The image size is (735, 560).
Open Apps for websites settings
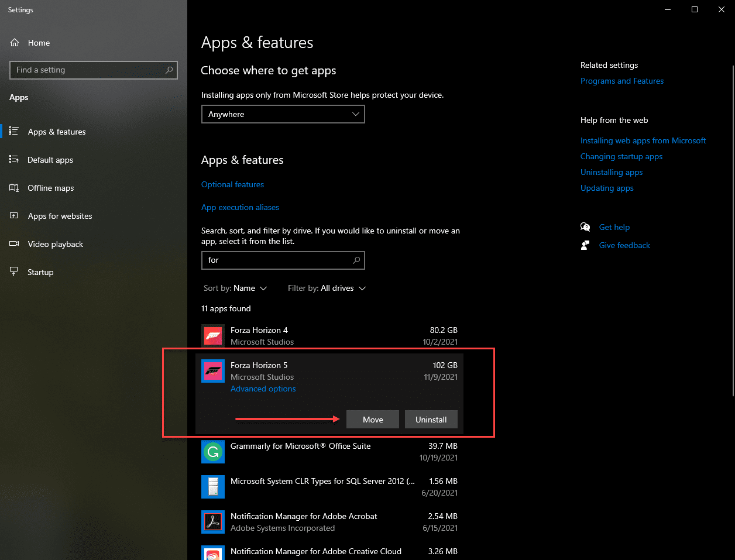coord(60,216)
